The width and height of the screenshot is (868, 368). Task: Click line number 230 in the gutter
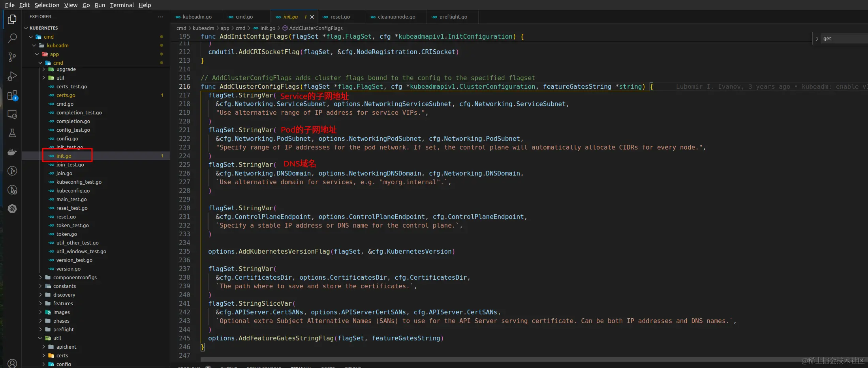click(184, 208)
